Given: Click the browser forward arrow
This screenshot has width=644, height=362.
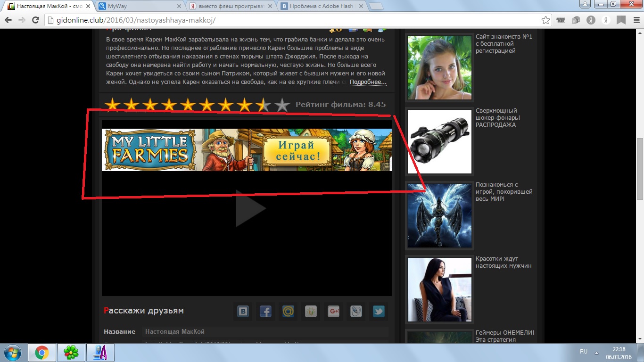Looking at the screenshot, I should [x=22, y=20].
